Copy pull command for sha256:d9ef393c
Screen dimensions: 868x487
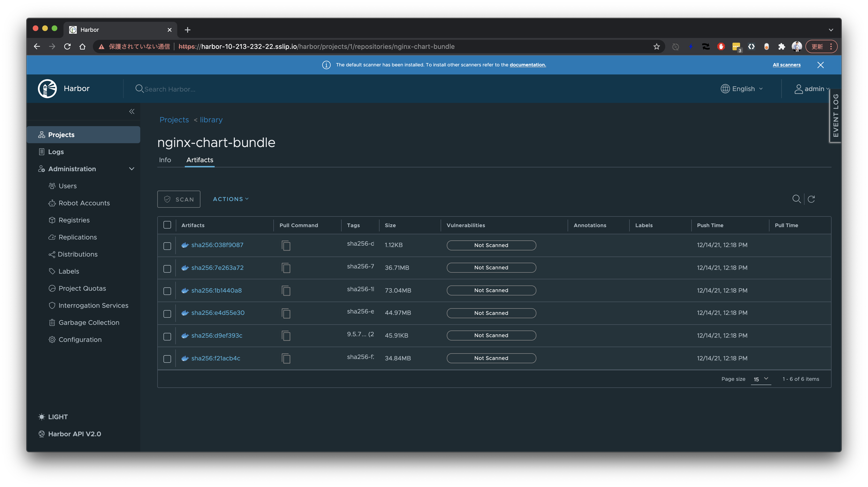click(286, 335)
